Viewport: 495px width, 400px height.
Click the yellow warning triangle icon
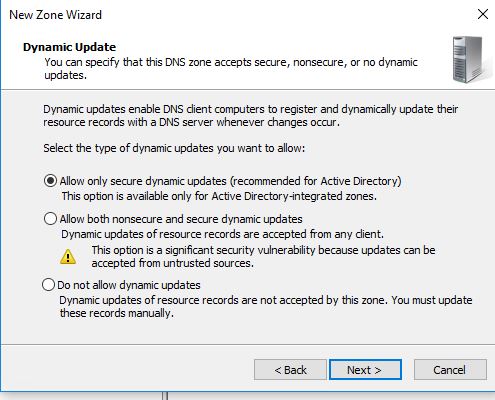tap(68, 257)
